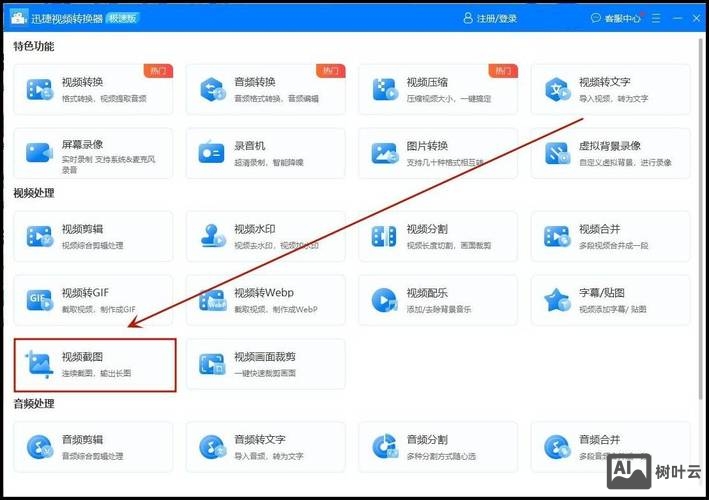The image size is (709, 500).
Task: Click the 视频转Webp title text
Action: click(x=264, y=292)
